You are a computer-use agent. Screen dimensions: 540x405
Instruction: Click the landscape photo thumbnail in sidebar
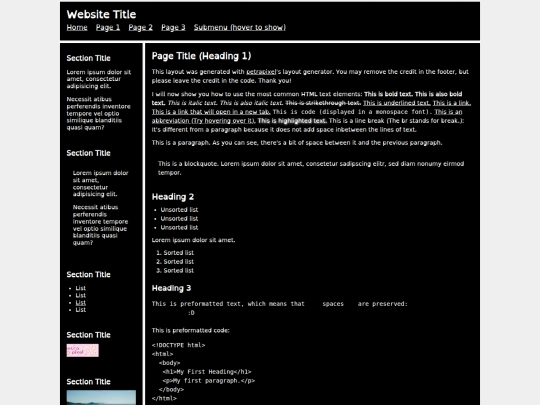(x=101, y=397)
